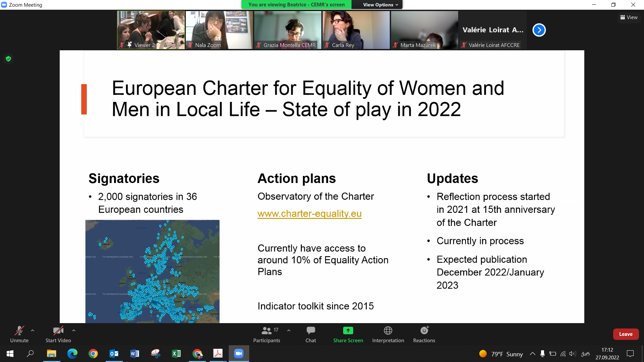Expand video settings arrow beside Start Video
The width and height of the screenshot is (644, 362).
click(x=74, y=330)
